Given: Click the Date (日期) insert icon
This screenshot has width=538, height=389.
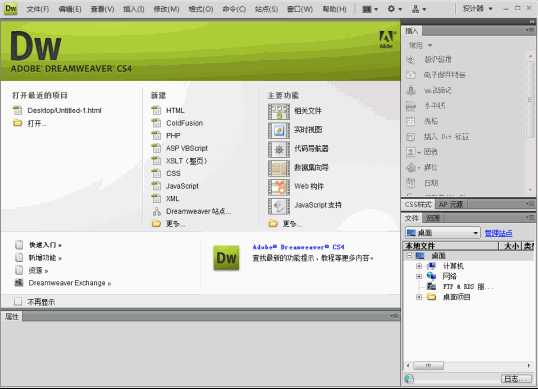Looking at the screenshot, I should click(411, 183).
